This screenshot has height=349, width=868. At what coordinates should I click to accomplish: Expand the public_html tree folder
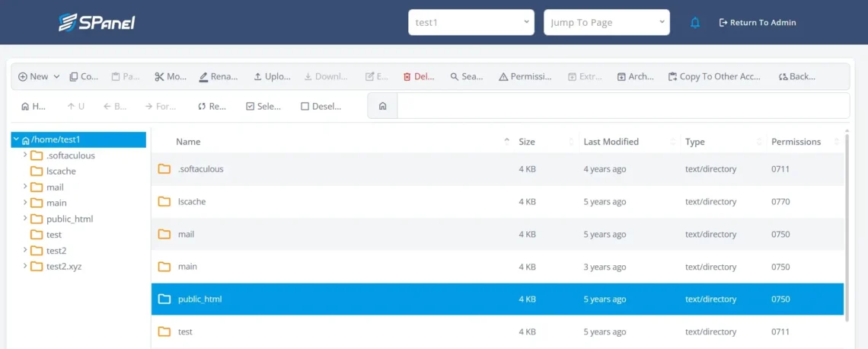(25, 218)
